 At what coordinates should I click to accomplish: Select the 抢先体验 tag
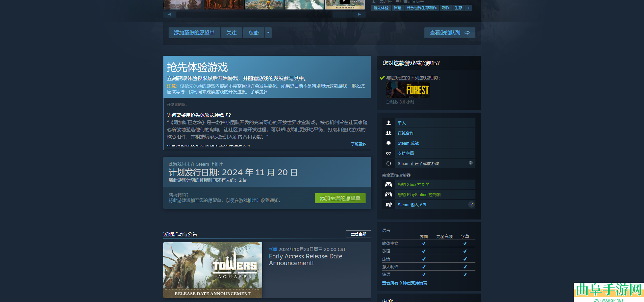381,8
